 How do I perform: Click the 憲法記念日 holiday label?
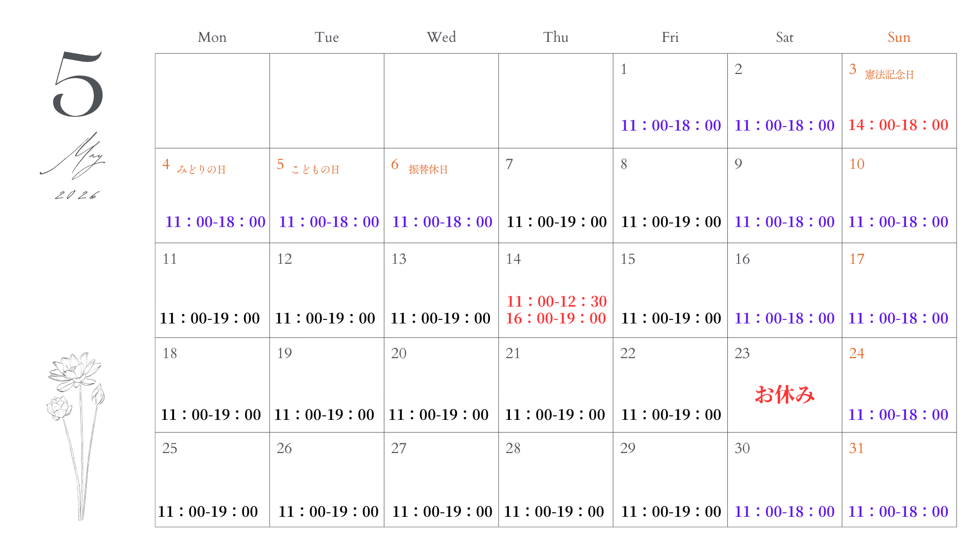[x=889, y=74]
